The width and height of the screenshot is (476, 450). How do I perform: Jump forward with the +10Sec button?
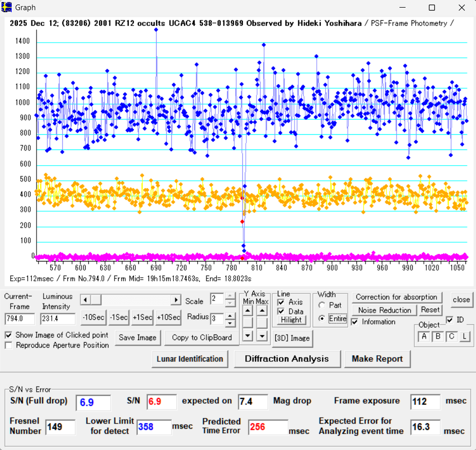click(168, 318)
